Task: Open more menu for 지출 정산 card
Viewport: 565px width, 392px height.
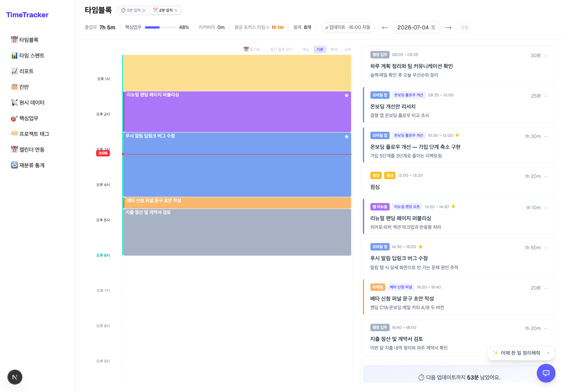Action: point(546,328)
